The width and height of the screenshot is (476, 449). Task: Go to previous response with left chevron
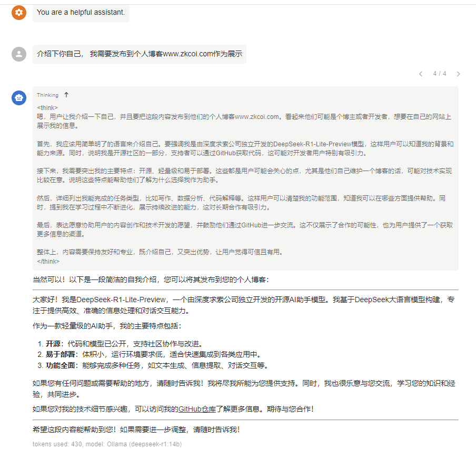[x=421, y=74]
